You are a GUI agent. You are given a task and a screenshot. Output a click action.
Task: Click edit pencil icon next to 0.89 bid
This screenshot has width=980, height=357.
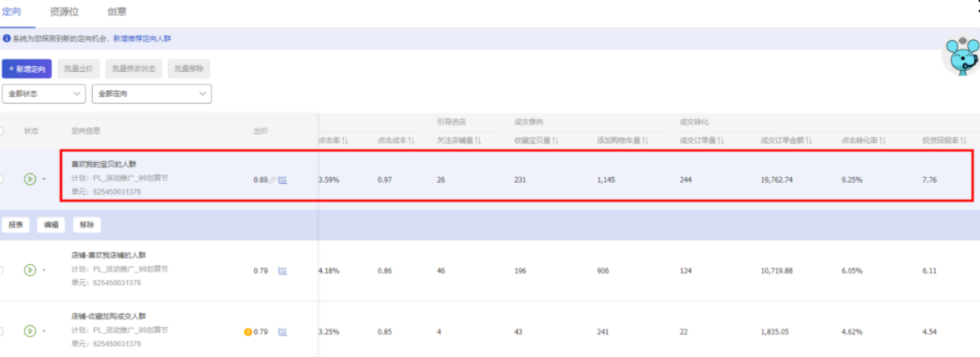(x=273, y=180)
